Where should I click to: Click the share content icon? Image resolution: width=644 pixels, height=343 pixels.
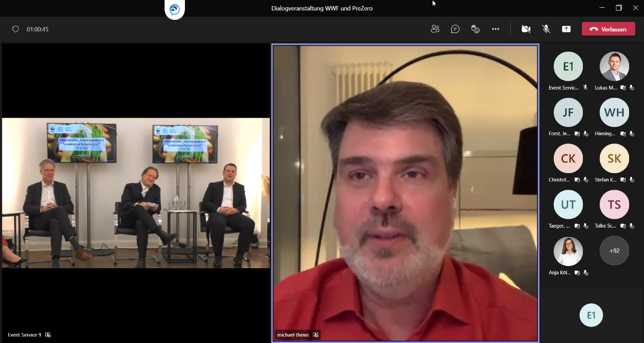566,29
